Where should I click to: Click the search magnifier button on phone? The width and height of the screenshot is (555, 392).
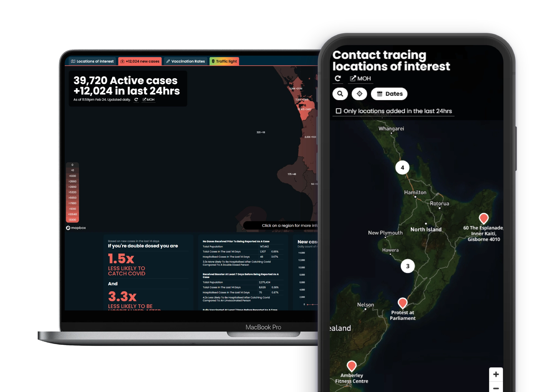tap(340, 94)
